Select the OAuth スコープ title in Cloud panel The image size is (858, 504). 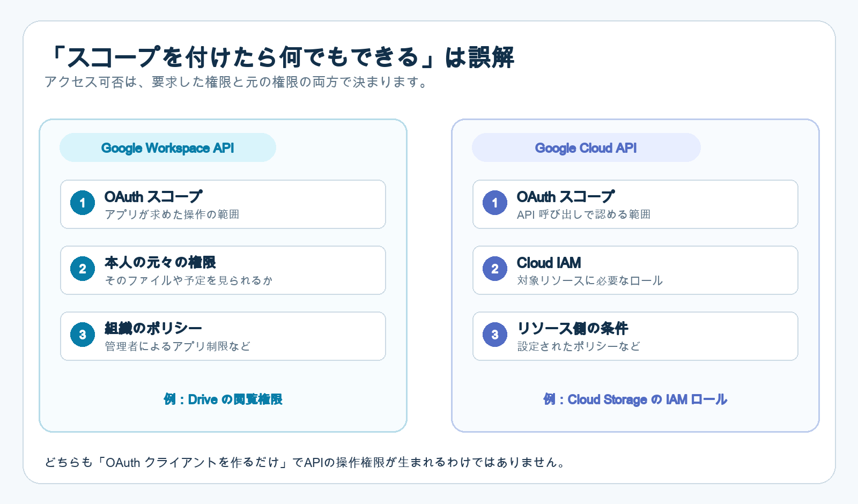566,197
